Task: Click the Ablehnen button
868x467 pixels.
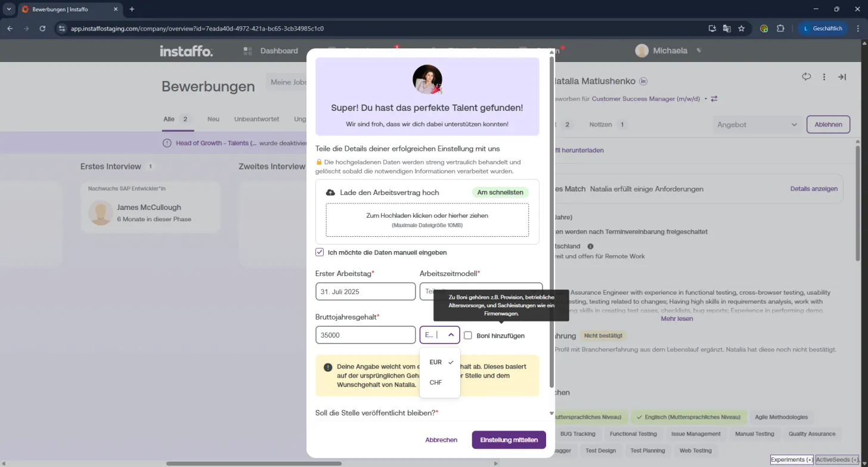Action: click(x=828, y=125)
